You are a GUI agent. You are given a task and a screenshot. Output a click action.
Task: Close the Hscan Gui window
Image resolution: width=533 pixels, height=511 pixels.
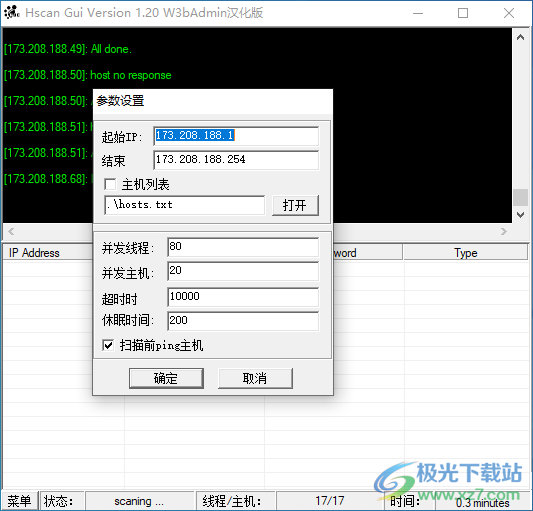(509, 13)
